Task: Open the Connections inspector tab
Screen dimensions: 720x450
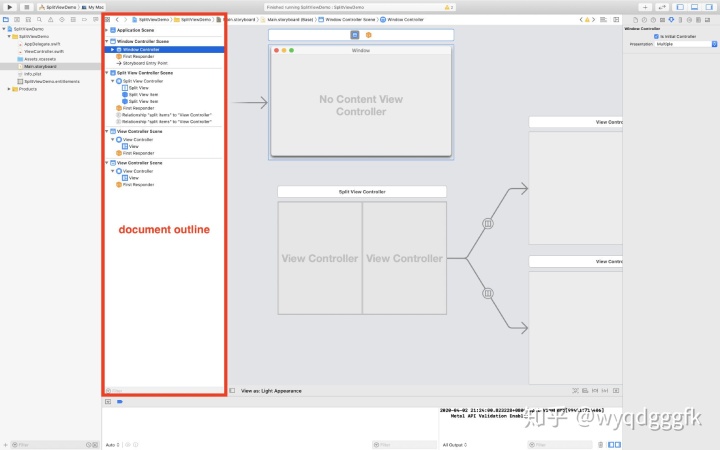Action: [x=689, y=20]
